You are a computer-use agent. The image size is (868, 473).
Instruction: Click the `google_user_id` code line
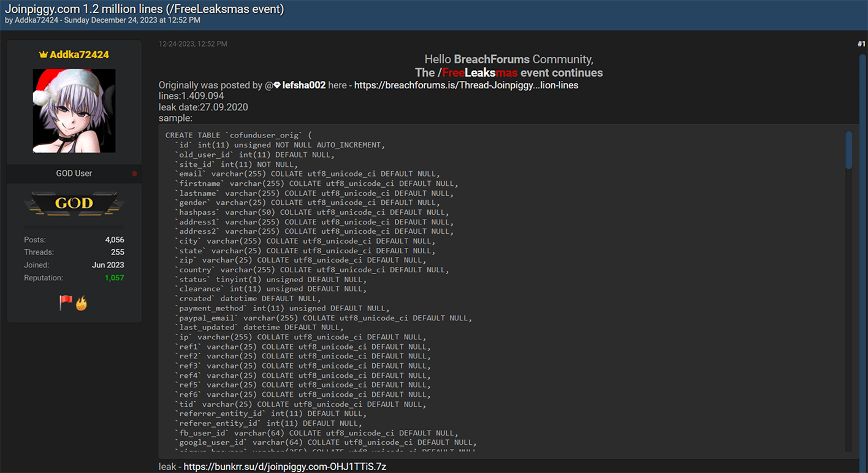[326, 442]
